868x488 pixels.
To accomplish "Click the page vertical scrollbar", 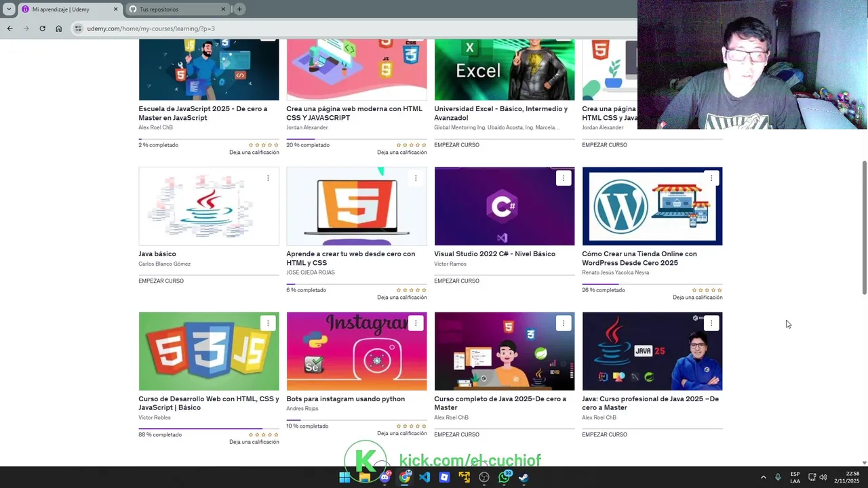I will [864, 227].
